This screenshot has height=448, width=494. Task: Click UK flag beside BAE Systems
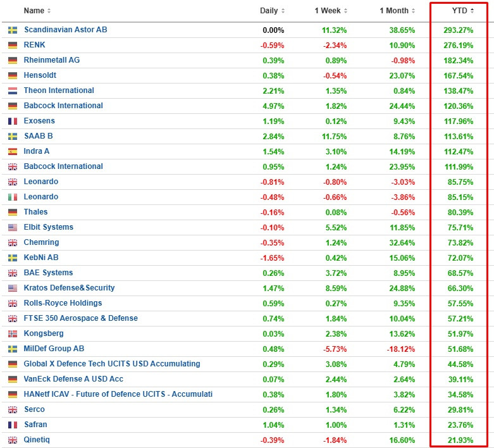click(13, 273)
